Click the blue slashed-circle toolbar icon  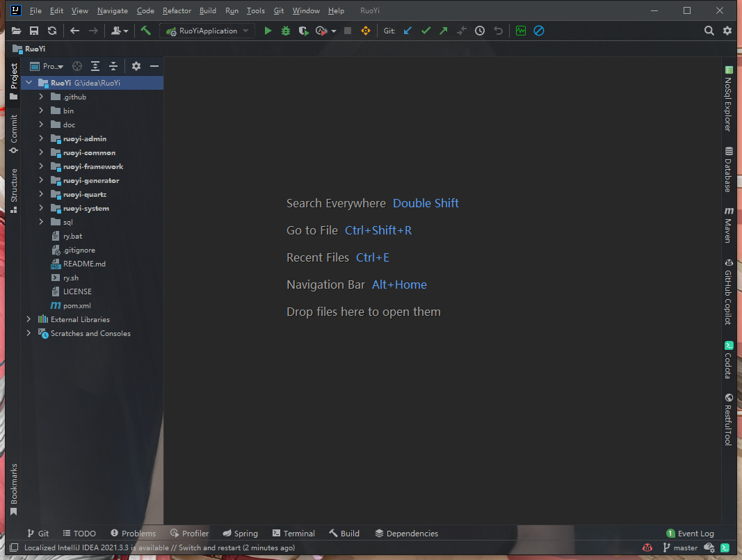pyautogui.click(x=539, y=31)
